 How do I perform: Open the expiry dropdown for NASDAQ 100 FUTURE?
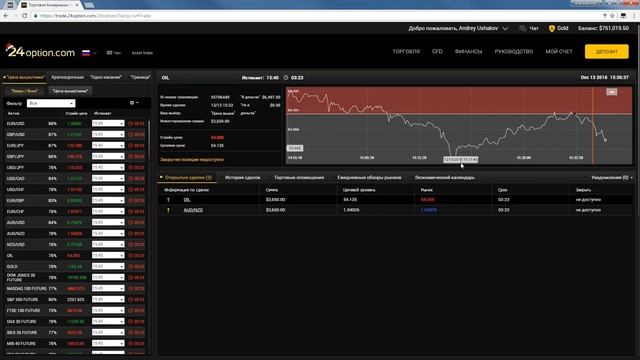click(x=108, y=289)
